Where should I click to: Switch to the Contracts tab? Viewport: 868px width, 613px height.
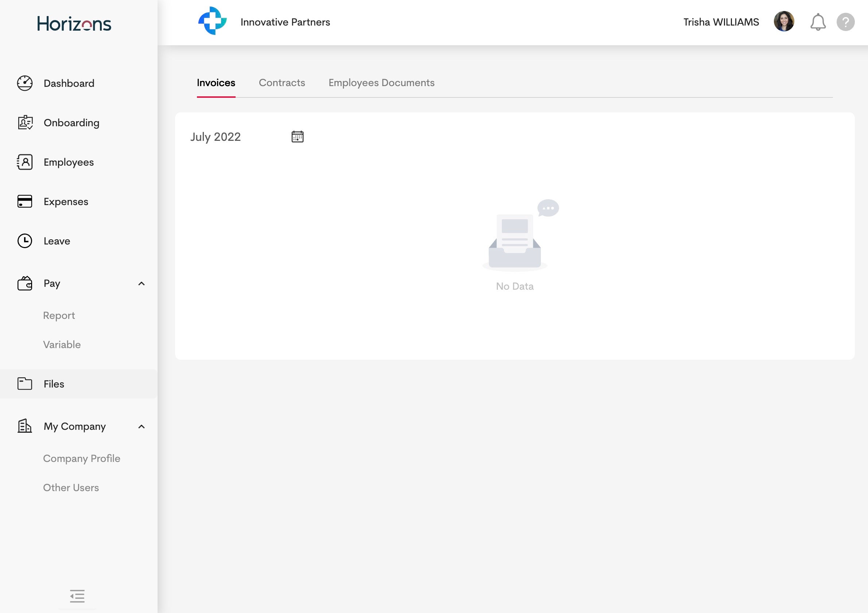coord(282,83)
